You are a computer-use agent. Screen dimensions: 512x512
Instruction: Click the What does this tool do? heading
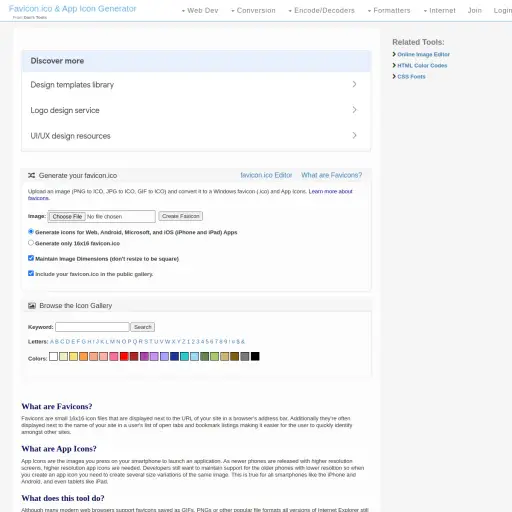(63, 498)
